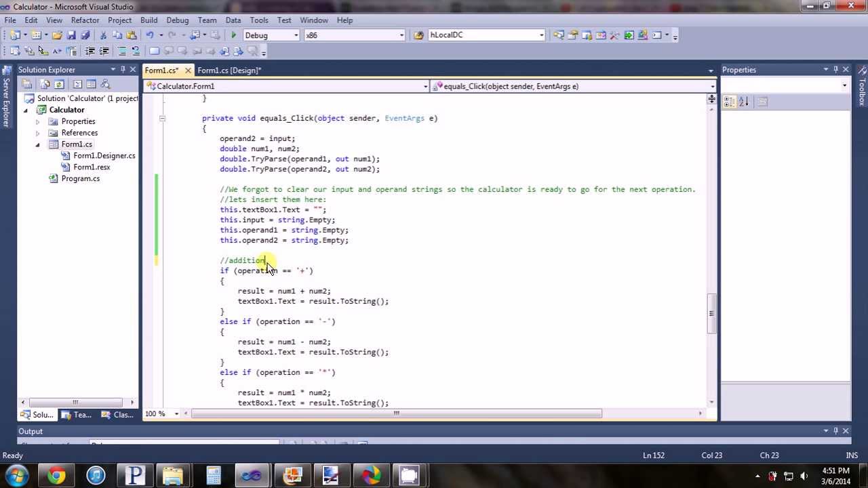Click the Save All icon
Screen dimensions: 868x488
(x=85, y=35)
